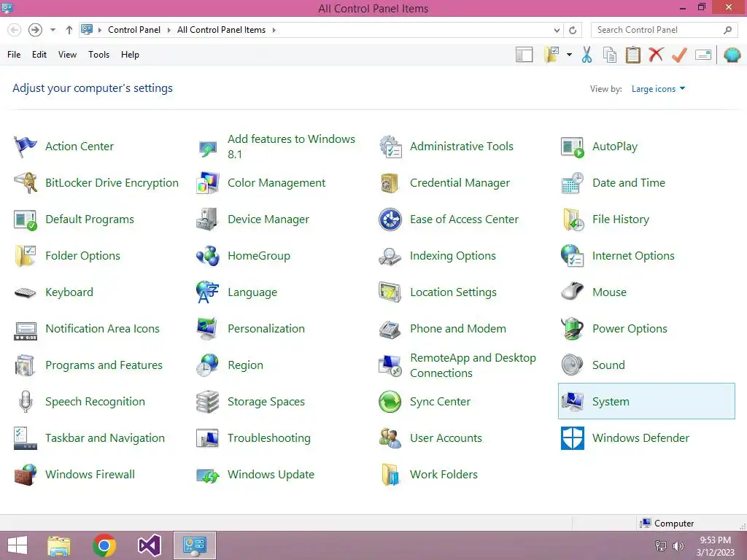Expand the address bar history dropdown arrow
Viewport: 747px width, 560px height.
click(557, 30)
